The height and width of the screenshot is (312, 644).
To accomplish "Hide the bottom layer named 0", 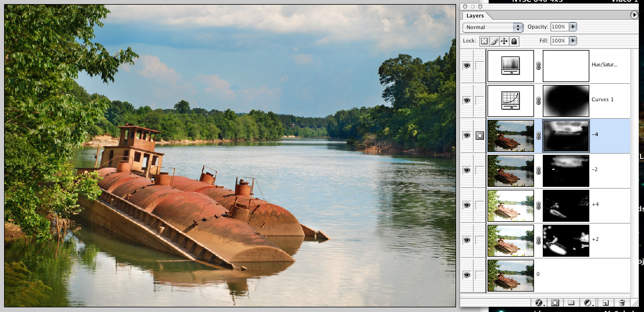I will point(467,275).
